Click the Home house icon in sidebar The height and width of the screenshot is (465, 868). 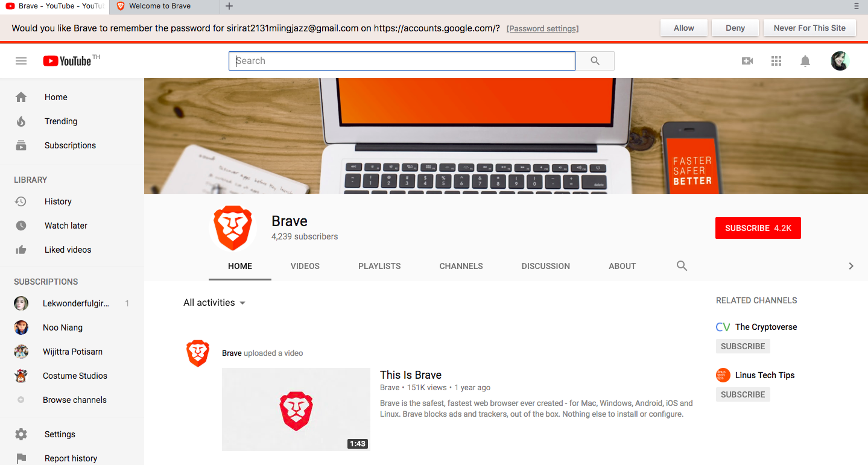tap(21, 97)
